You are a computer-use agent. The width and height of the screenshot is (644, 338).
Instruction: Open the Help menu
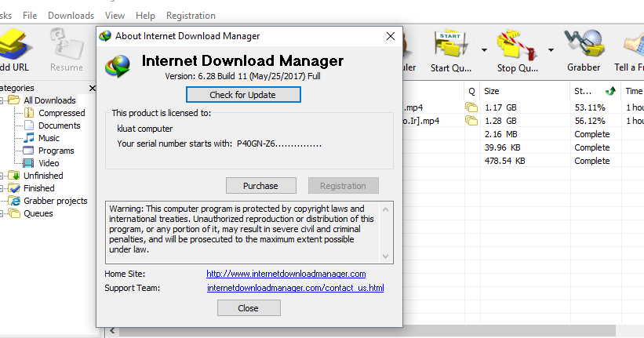(x=145, y=16)
